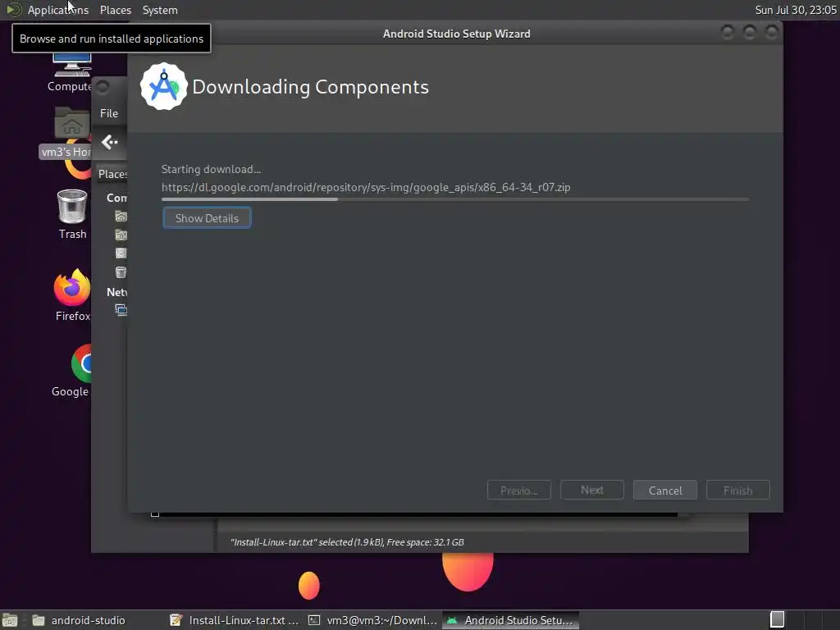Open File menu in file manager window
Image resolution: width=840 pixels, height=630 pixels.
coord(109,113)
